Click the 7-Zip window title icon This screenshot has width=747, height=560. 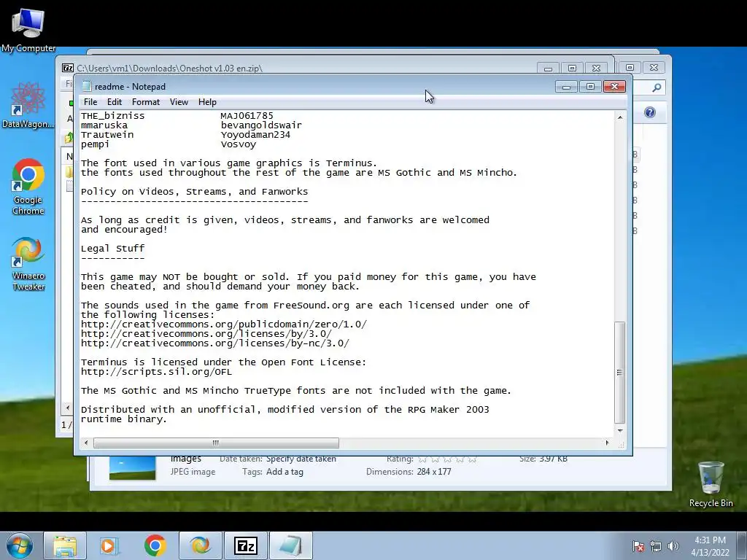click(68, 68)
